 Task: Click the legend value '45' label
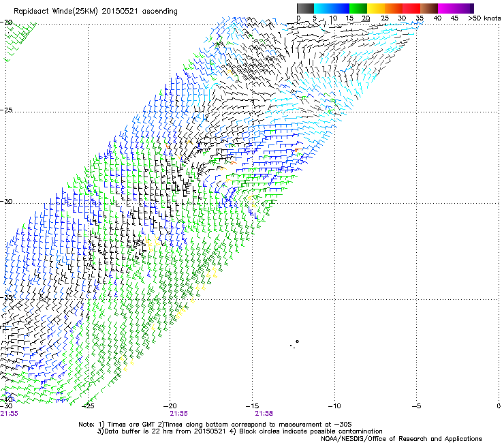point(454,18)
